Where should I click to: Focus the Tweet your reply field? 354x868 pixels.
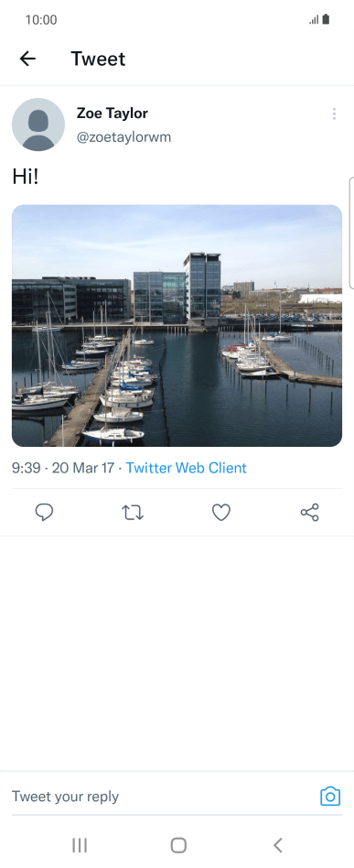pyautogui.click(x=165, y=797)
